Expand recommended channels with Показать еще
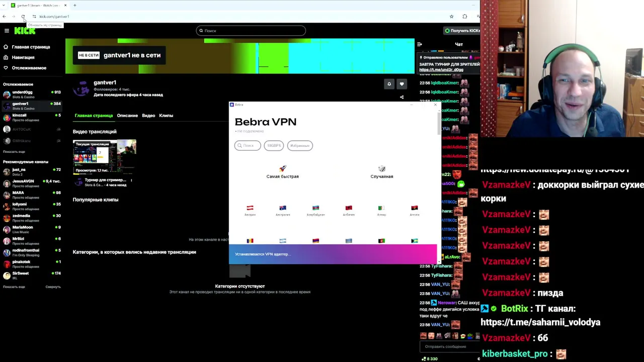 [x=14, y=287]
